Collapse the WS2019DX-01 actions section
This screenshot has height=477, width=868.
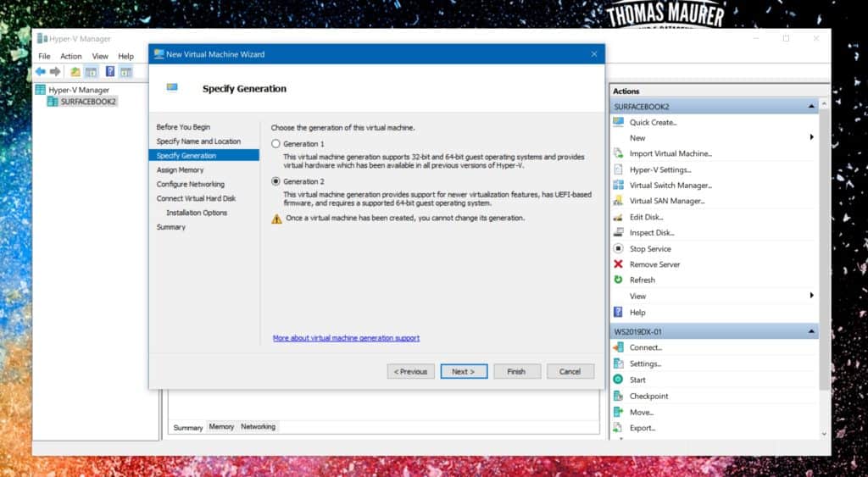point(811,331)
